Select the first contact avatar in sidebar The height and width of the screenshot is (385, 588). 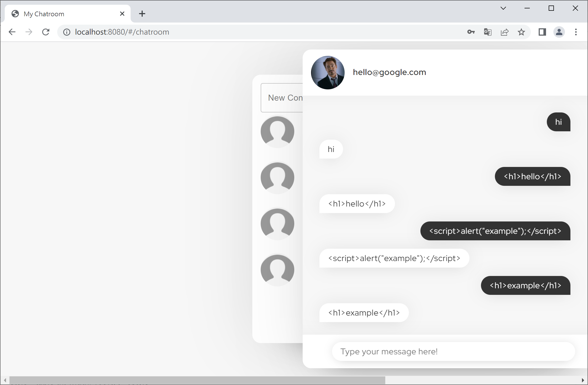point(277,131)
